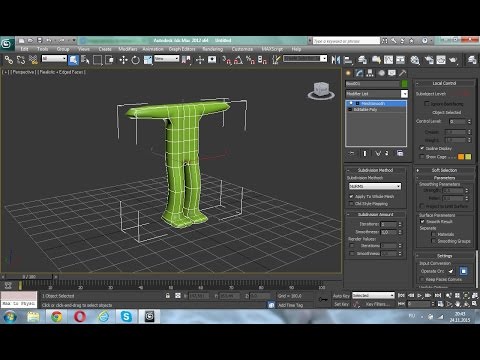The width and height of the screenshot is (480, 360).
Task: Expand the Soft Selection rollout
Action: coord(444,170)
